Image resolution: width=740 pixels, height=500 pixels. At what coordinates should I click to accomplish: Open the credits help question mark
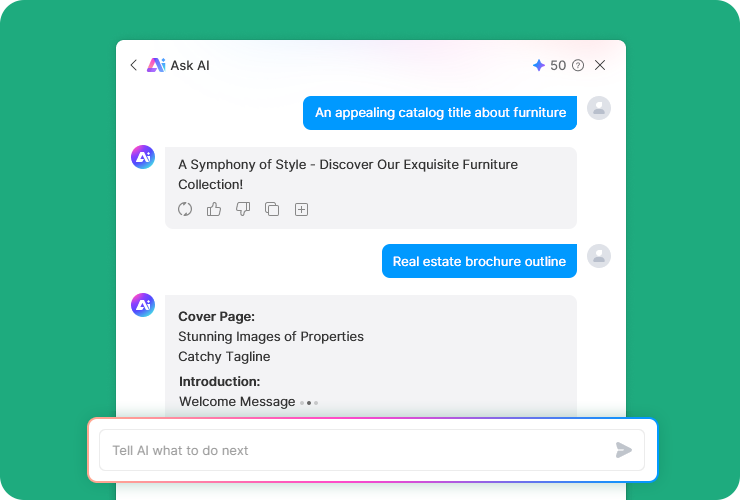[x=578, y=65]
